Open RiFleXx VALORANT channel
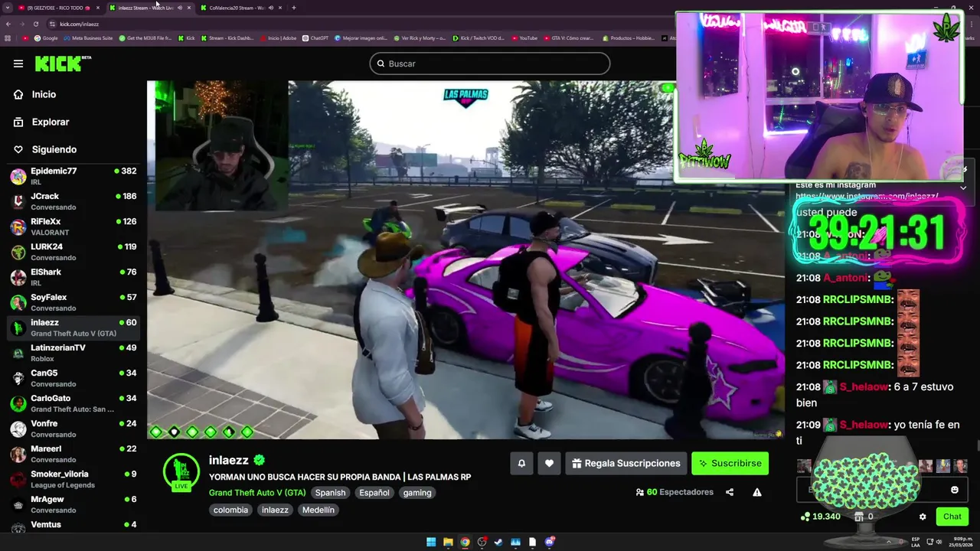This screenshot has height=551, width=980. point(73,227)
